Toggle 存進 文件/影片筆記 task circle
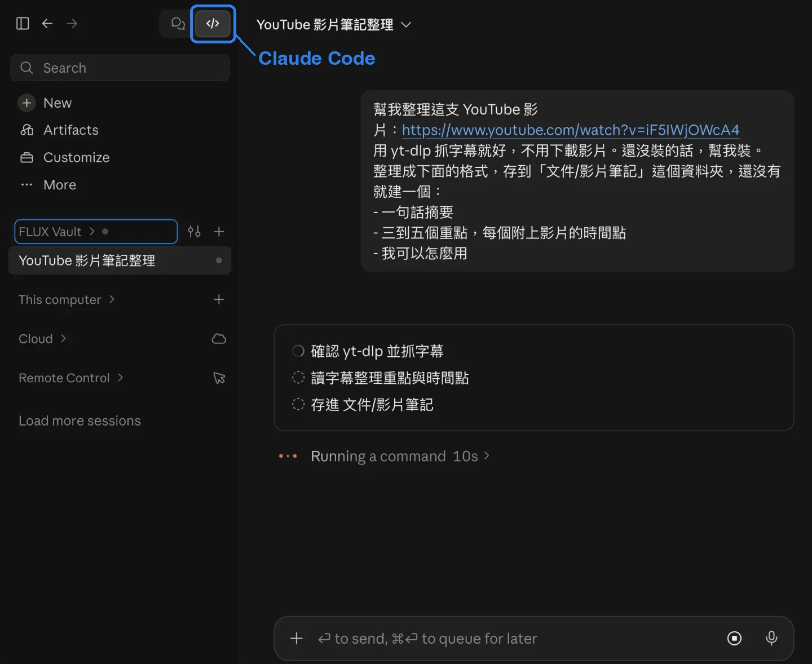 pos(298,405)
